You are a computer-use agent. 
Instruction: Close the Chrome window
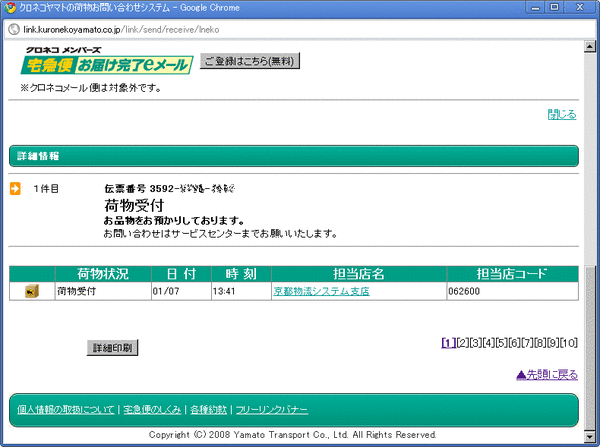580,8
